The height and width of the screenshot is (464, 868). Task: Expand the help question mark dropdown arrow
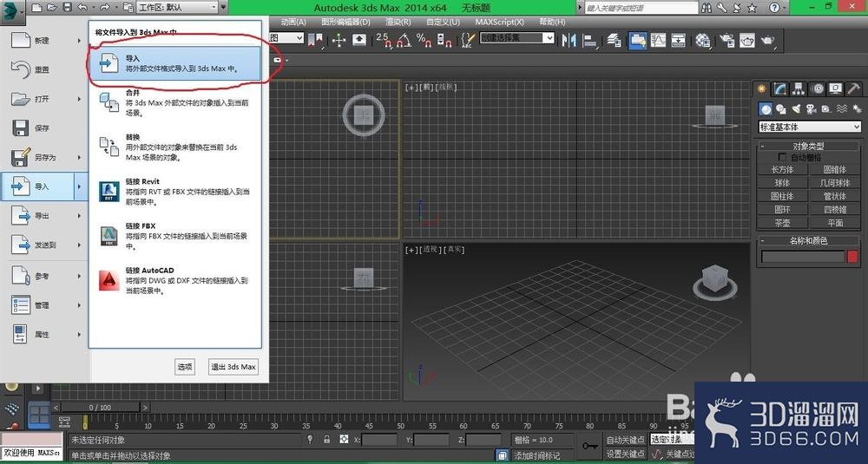click(x=786, y=8)
